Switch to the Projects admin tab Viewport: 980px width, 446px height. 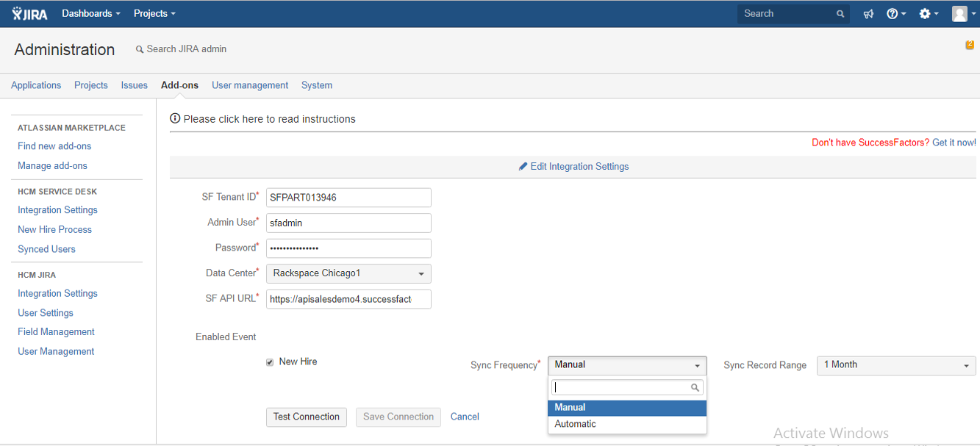click(x=91, y=85)
